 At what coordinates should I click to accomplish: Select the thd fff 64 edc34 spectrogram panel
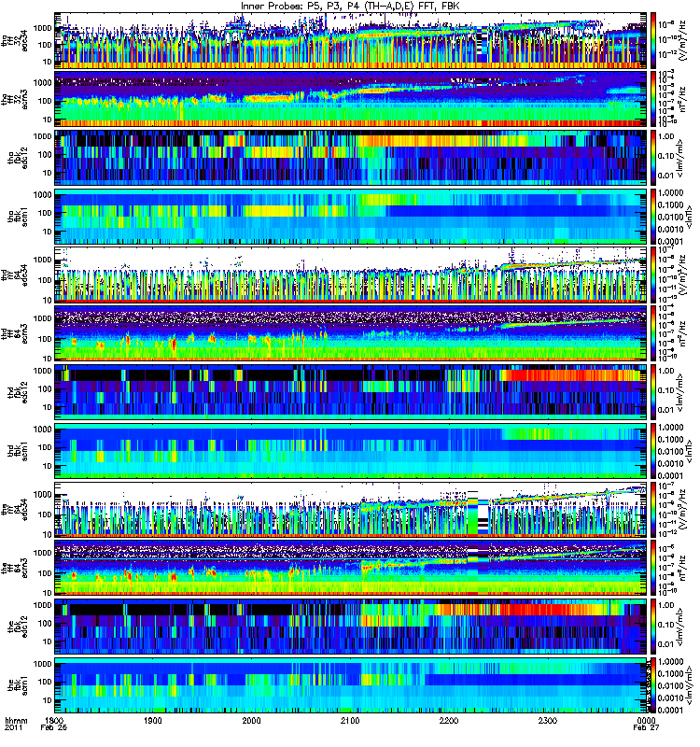(350, 275)
